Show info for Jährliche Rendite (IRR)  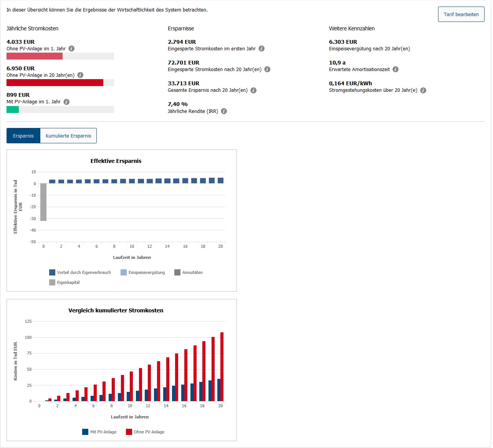point(224,111)
